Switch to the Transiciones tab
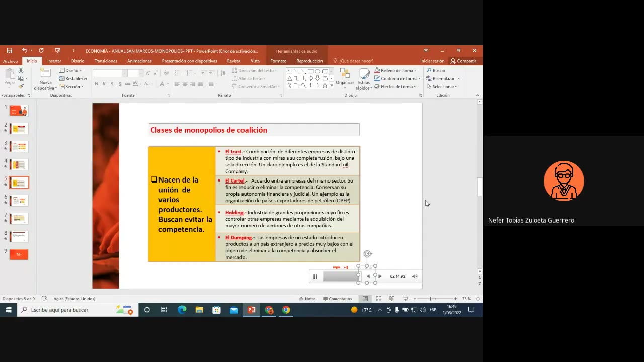Image resolution: width=644 pixels, height=362 pixels. (x=106, y=61)
